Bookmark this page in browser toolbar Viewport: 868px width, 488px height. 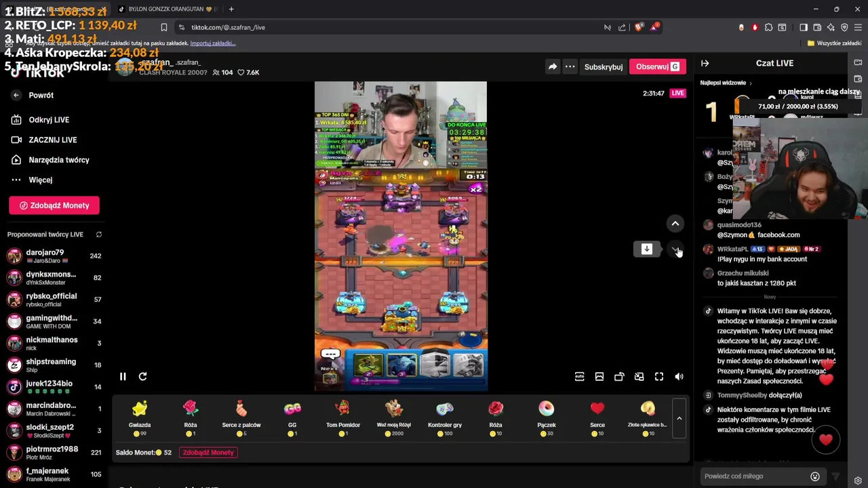coord(163,28)
